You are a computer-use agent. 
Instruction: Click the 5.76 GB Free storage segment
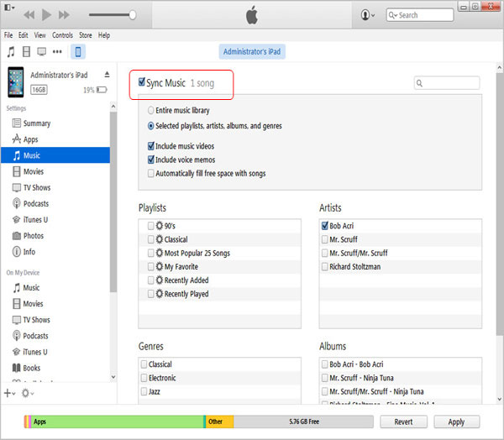303,422
